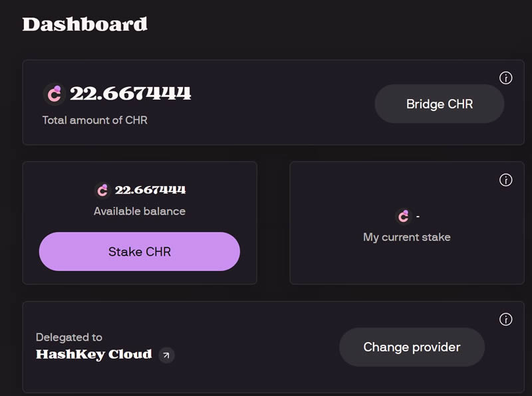This screenshot has width=532, height=396.
Task: Click the Total amount of CHR label
Action: [94, 120]
